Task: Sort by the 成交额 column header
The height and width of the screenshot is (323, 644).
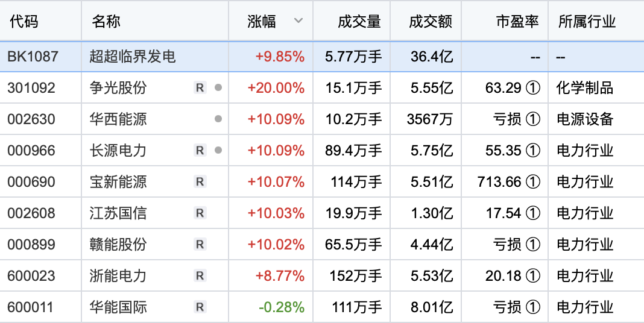Action: (431, 22)
